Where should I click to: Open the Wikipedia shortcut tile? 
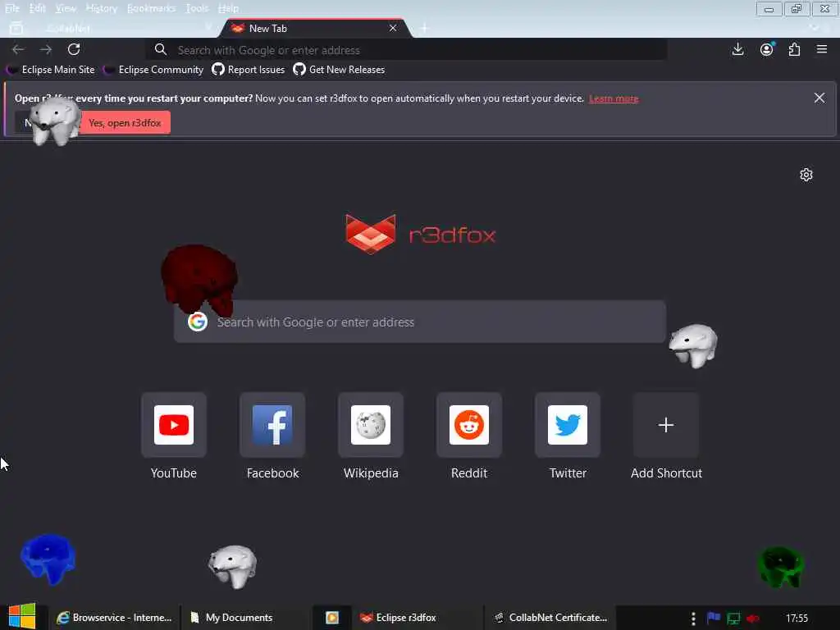tap(371, 425)
